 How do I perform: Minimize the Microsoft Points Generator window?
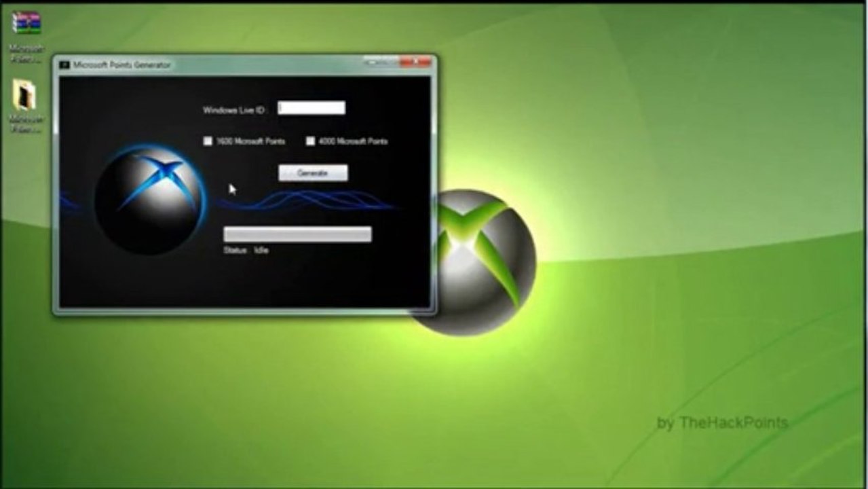pyautogui.click(x=371, y=62)
